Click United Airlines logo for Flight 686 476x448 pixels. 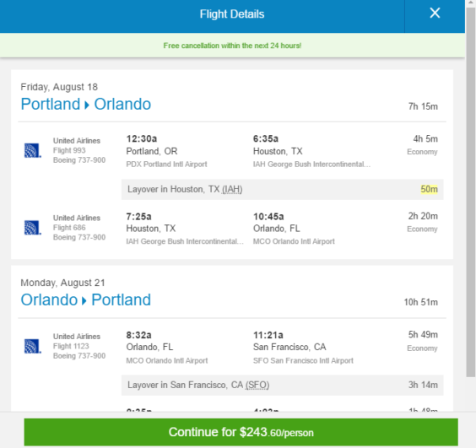click(x=33, y=228)
